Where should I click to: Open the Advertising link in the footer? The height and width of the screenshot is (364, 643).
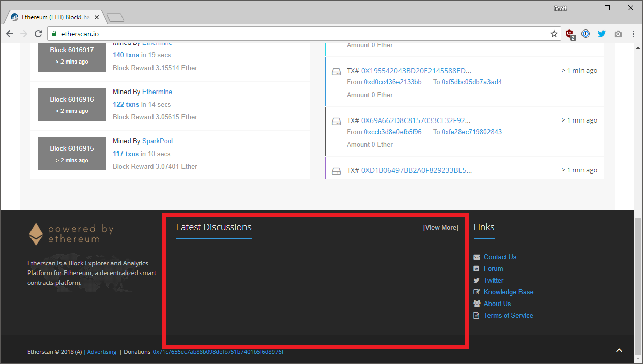102,351
